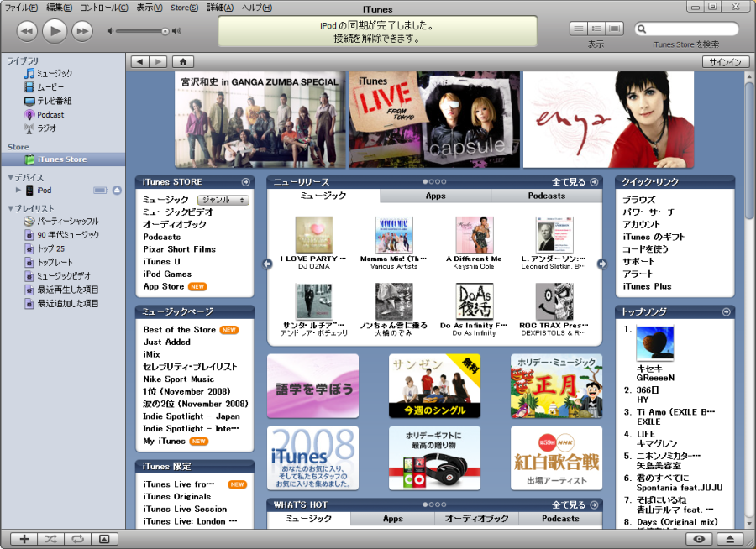Collapse the デバイス section
The image size is (756, 549).
(11, 177)
